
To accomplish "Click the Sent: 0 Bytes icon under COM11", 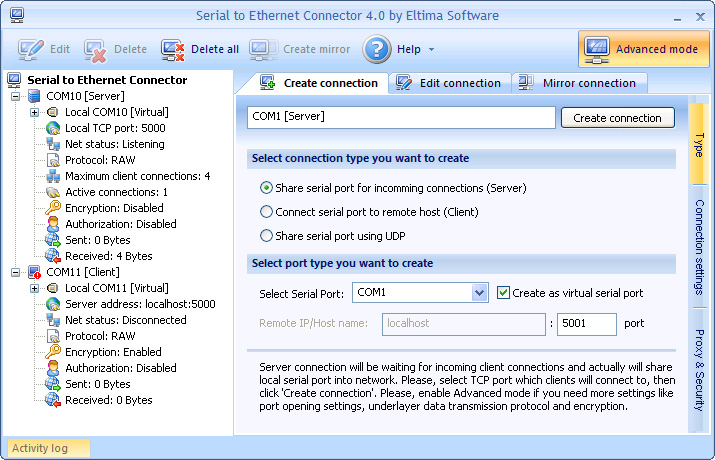I will (x=53, y=384).
